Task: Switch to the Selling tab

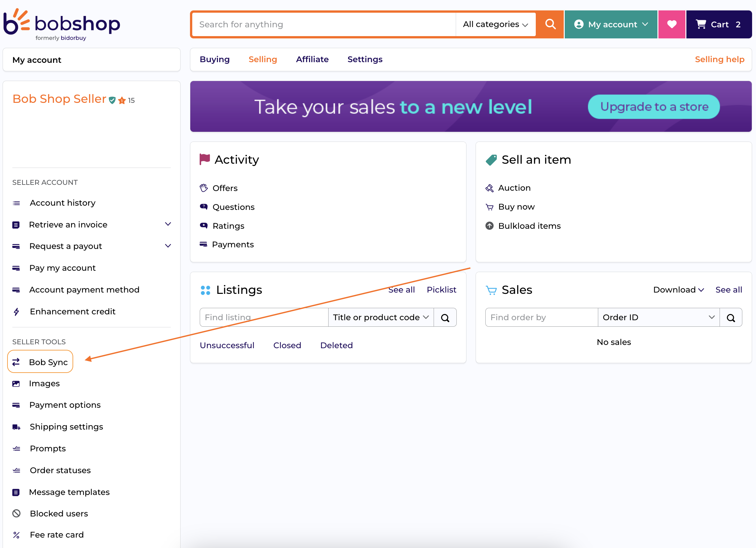Action: [x=263, y=59]
